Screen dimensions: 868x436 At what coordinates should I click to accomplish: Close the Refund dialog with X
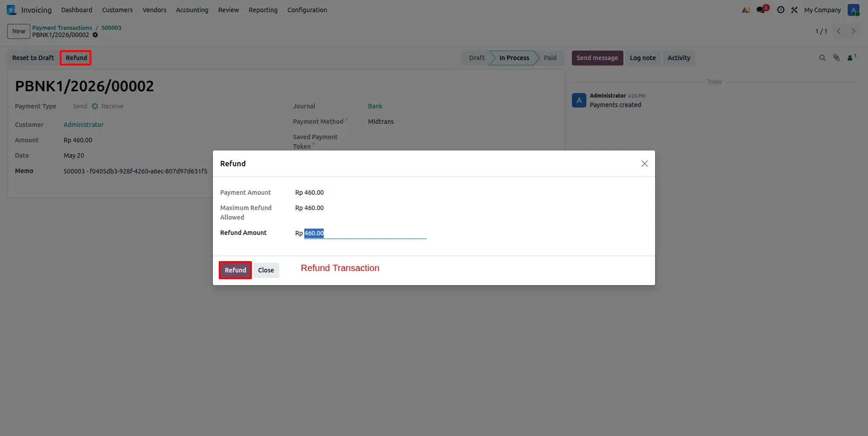[x=645, y=164]
